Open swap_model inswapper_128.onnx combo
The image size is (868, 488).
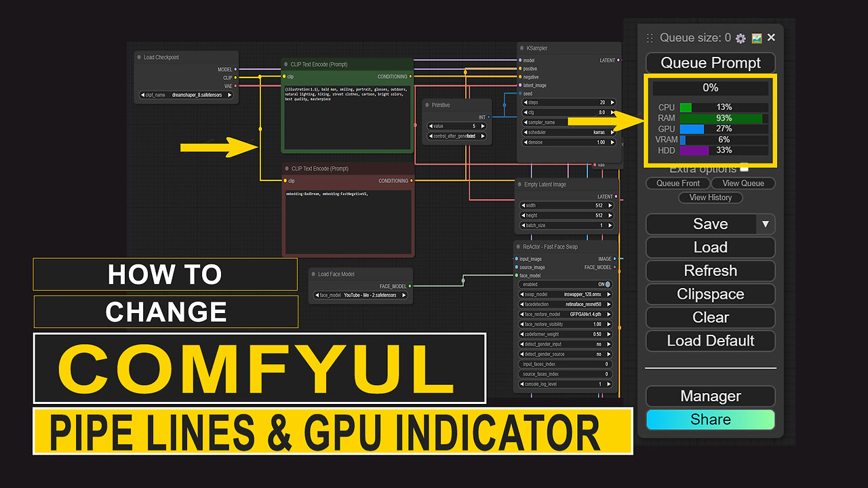566,295
